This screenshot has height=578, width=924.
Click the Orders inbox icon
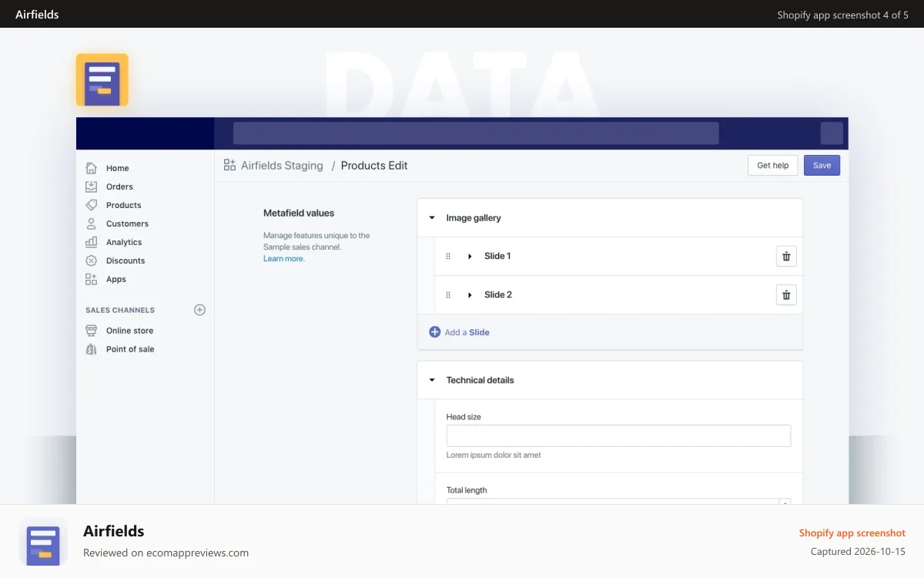[x=92, y=187]
